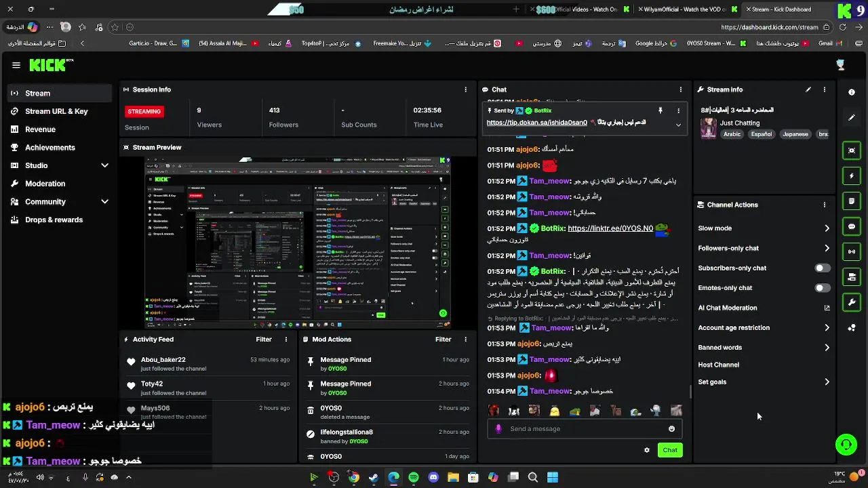Open Stream URL & Key page
The width and height of the screenshot is (868, 488).
click(60, 111)
